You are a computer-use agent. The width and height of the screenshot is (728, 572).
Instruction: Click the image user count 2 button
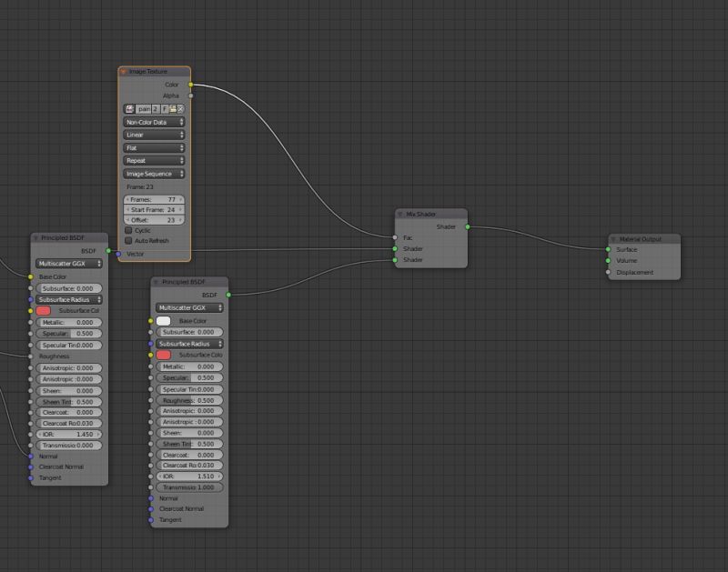tap(154, 108)
